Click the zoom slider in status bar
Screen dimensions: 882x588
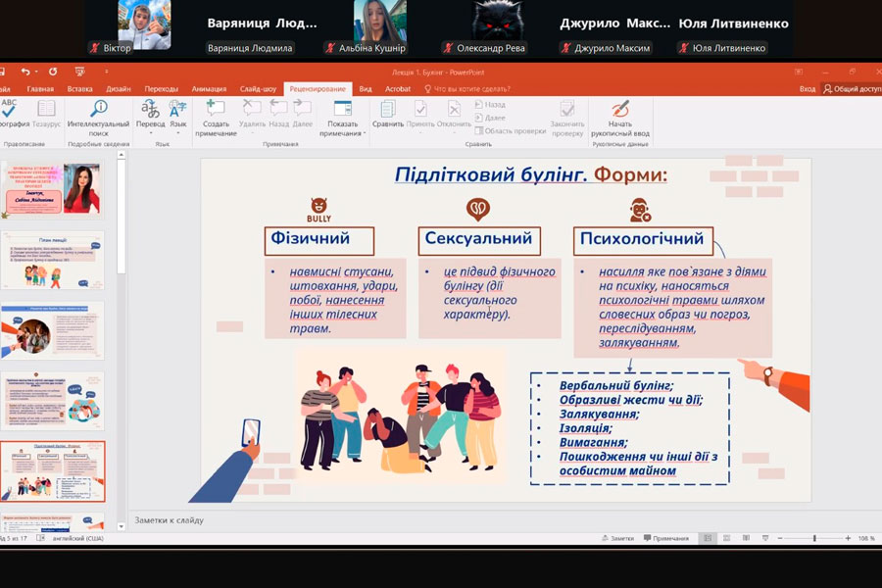(x=813, y=538)
